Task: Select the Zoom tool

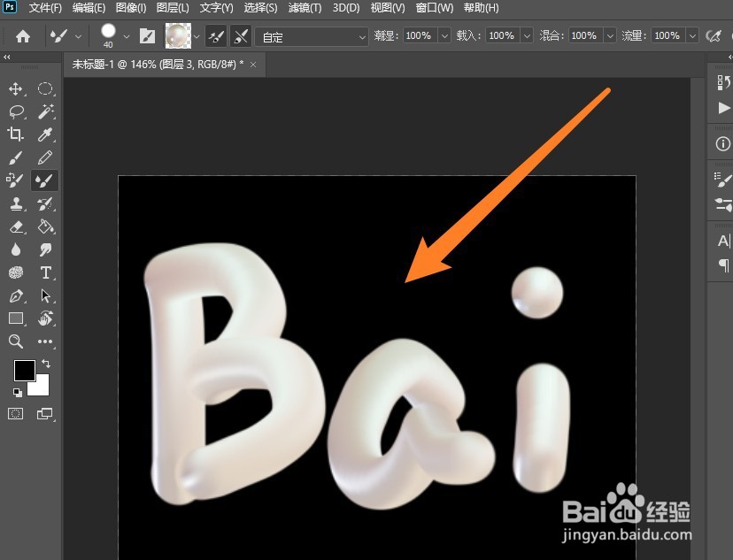Action: pos(15,341)
